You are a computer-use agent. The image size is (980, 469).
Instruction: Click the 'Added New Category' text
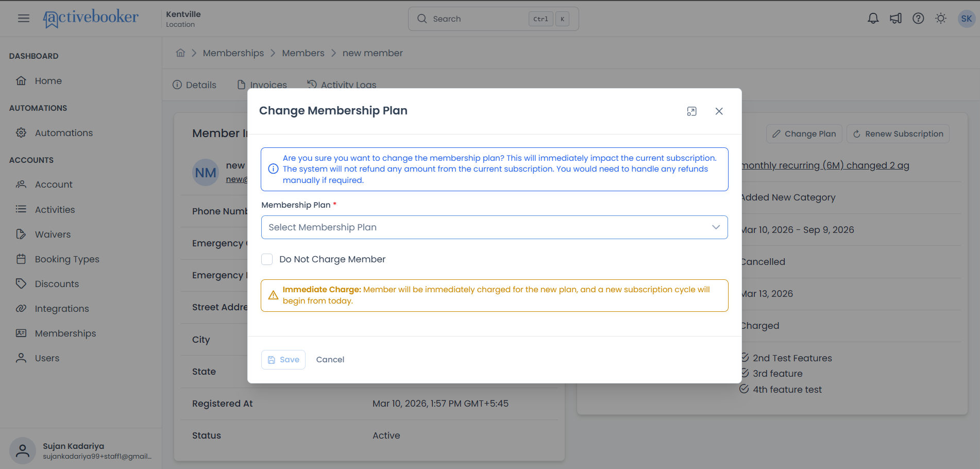[x=789, y=197]
